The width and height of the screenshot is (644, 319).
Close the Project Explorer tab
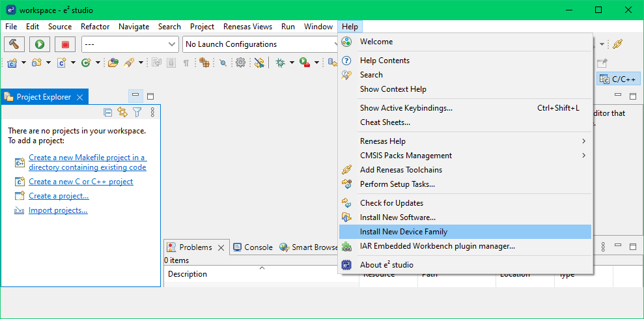[80, 97]
